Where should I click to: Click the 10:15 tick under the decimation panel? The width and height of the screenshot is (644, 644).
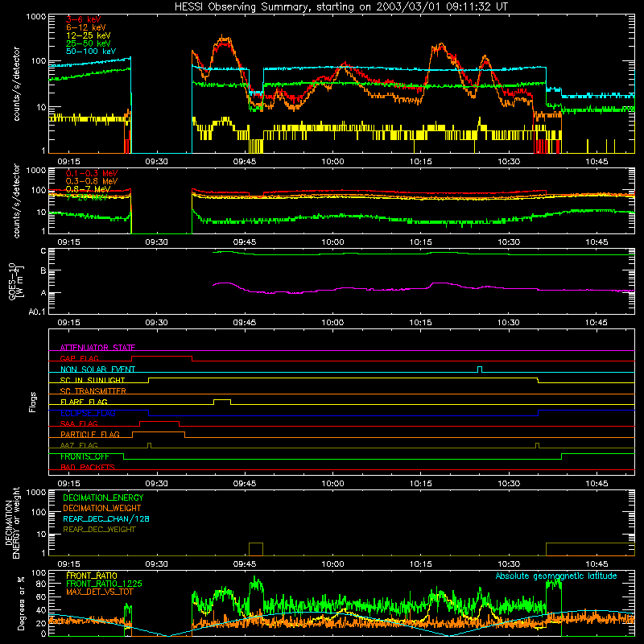[420, 564]
